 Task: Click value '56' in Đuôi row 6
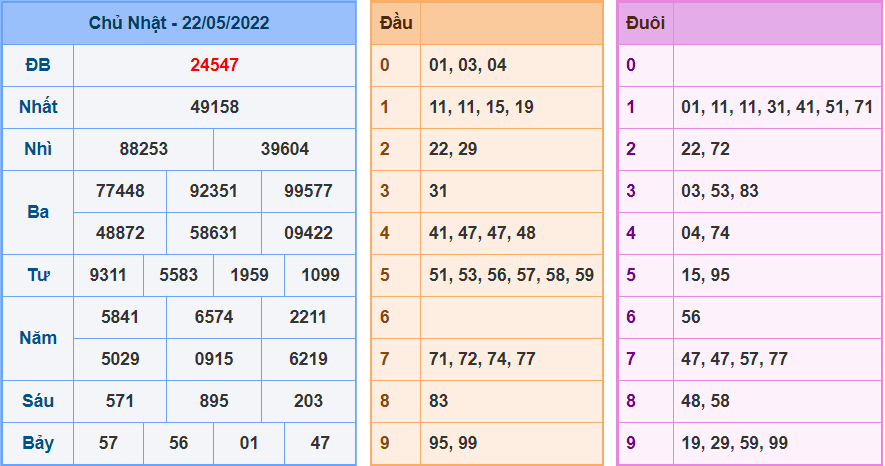click(x=690, y=317)
